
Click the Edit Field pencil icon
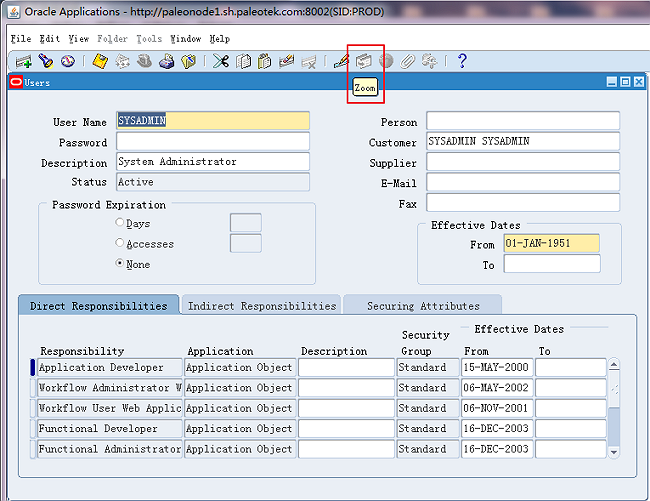341,61
